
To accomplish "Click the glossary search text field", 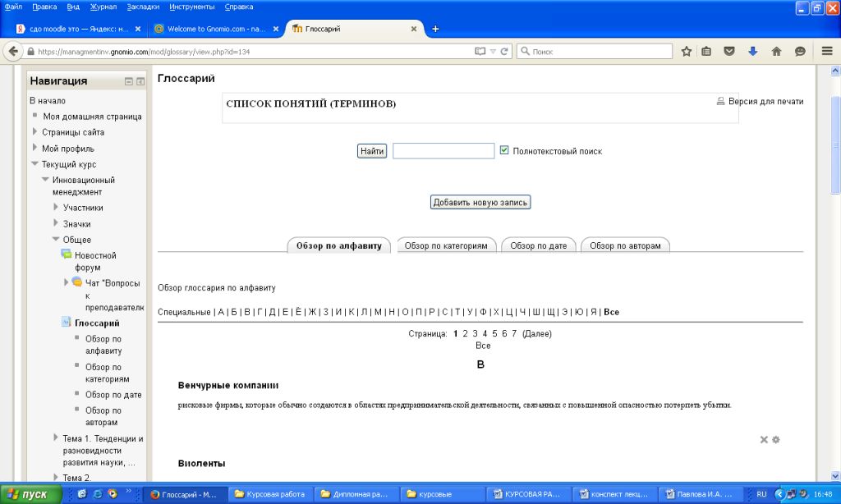I will (x=443, y=151).
